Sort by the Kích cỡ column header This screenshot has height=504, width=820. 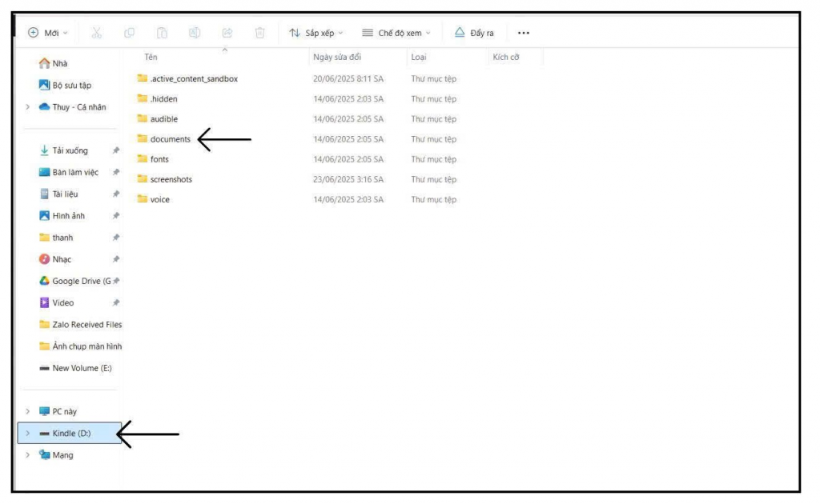[x=506, y=57]
